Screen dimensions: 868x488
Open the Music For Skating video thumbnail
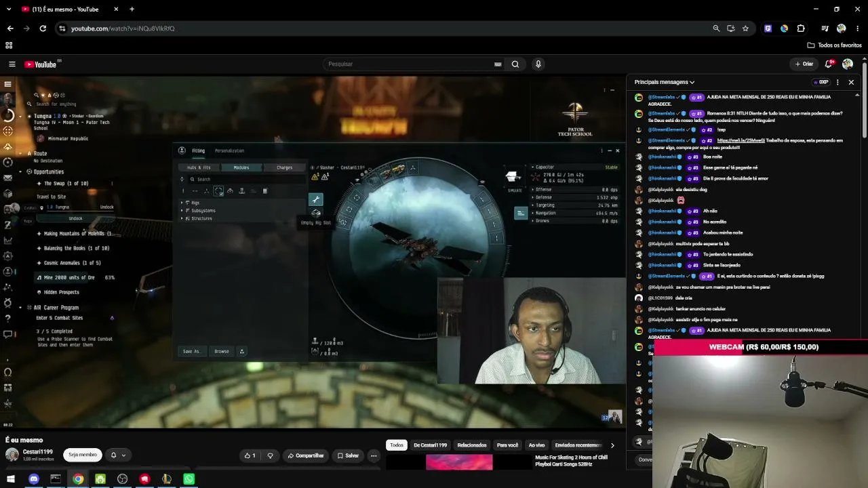[x=459, y=462]
